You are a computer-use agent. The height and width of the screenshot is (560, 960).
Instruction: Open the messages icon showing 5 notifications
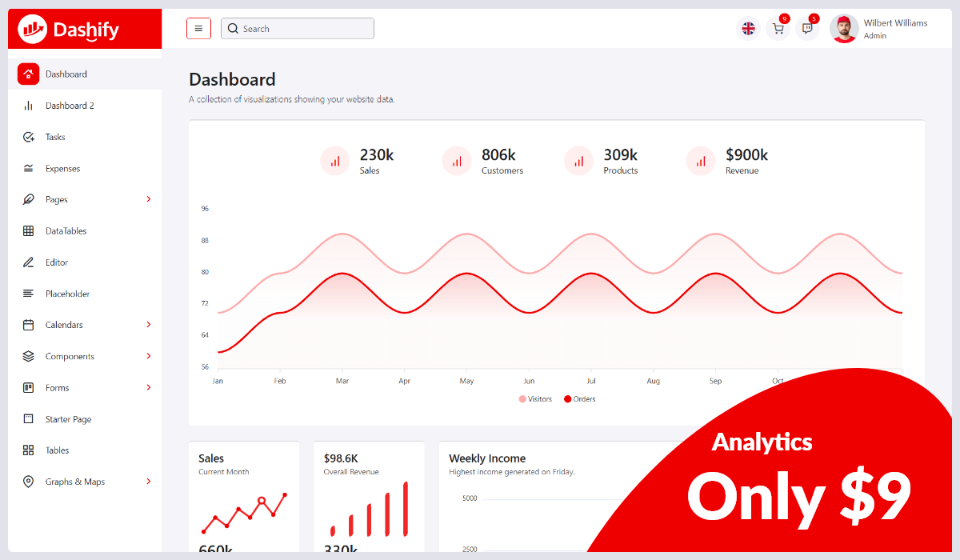click(x=808, y=28)
